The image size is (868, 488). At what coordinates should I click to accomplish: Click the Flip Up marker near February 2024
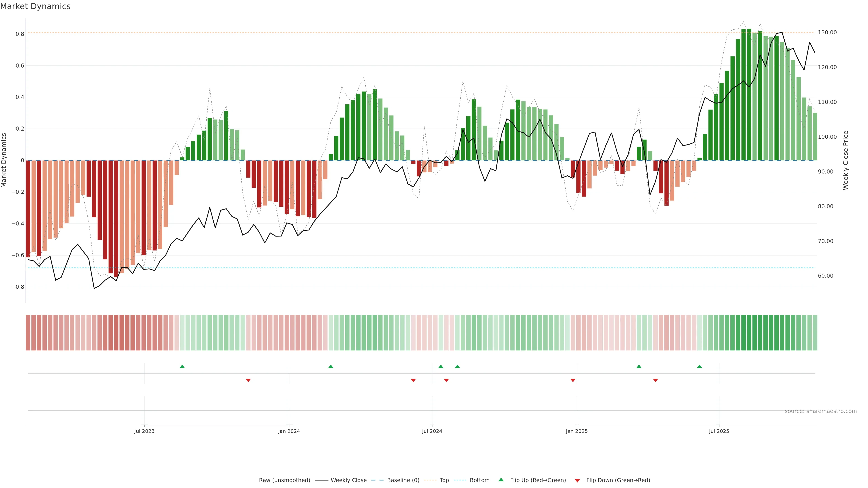330,366
